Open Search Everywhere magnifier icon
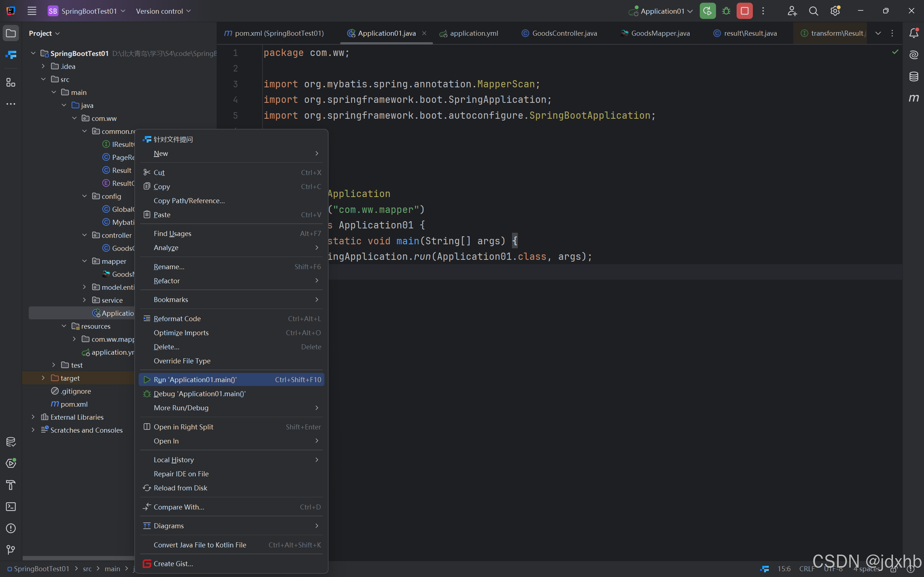The height and width of the screenshot is (577, 924). pos(813,11)
